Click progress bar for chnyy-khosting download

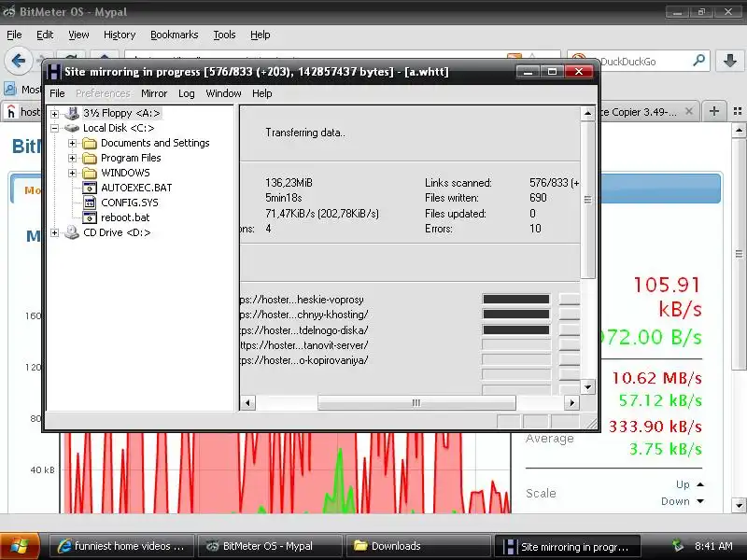pos(516,315)
